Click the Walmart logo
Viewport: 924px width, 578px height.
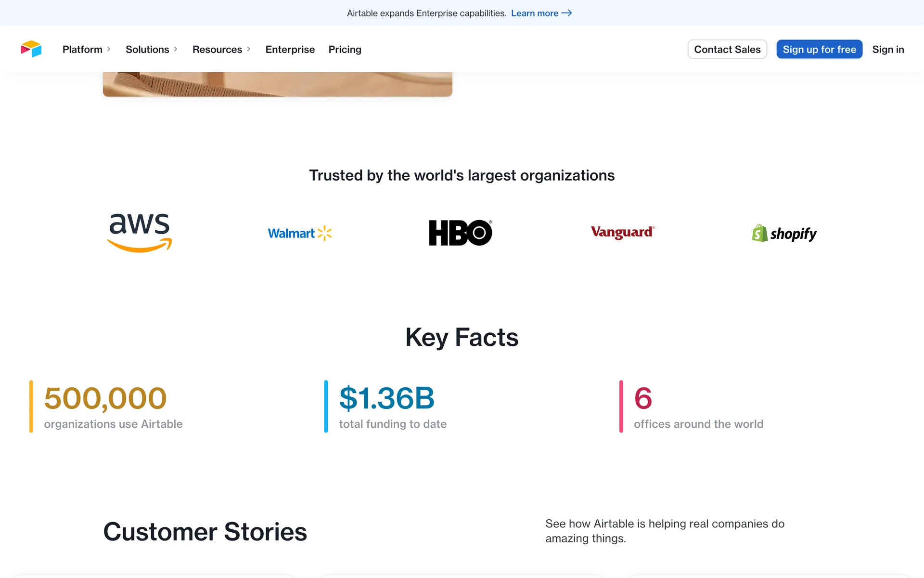coord(300,233)
